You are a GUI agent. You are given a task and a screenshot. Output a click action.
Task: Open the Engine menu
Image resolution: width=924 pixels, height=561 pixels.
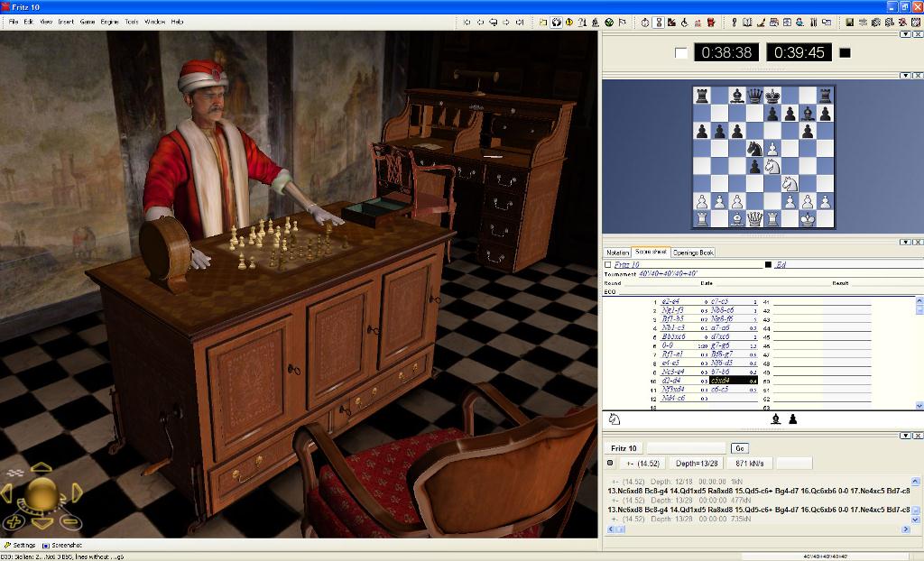[109, 21]
